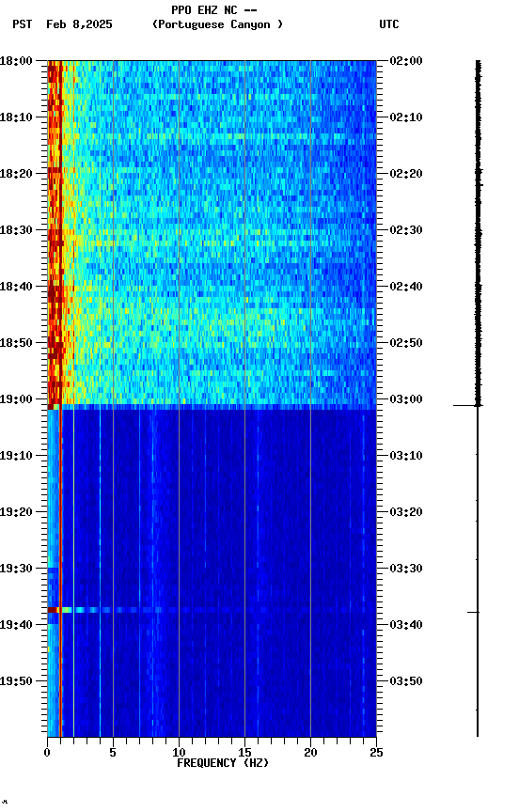Click the 'FREQUENCY (HZ)' axis title
519x812 pixels.
tap(223, 764)
